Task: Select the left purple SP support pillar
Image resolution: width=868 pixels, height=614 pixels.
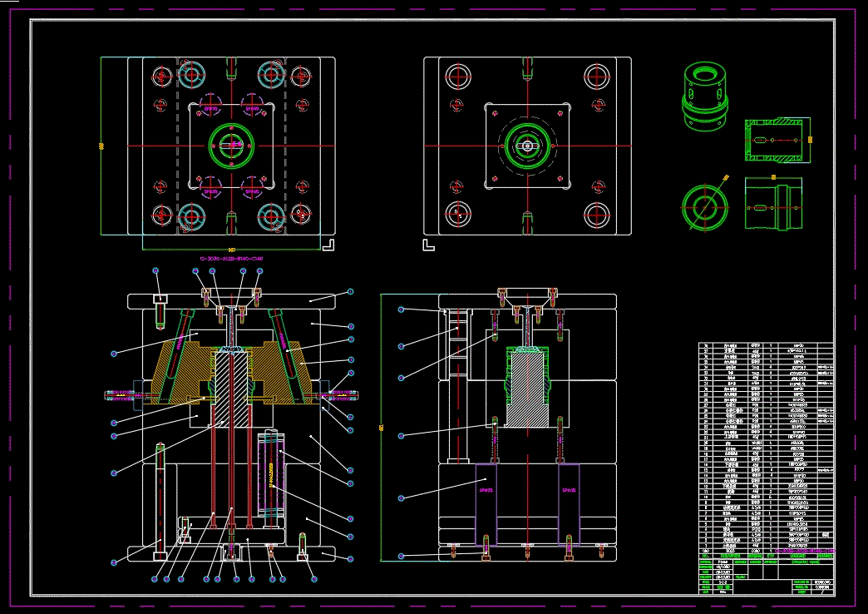Action: pos(486,504)
